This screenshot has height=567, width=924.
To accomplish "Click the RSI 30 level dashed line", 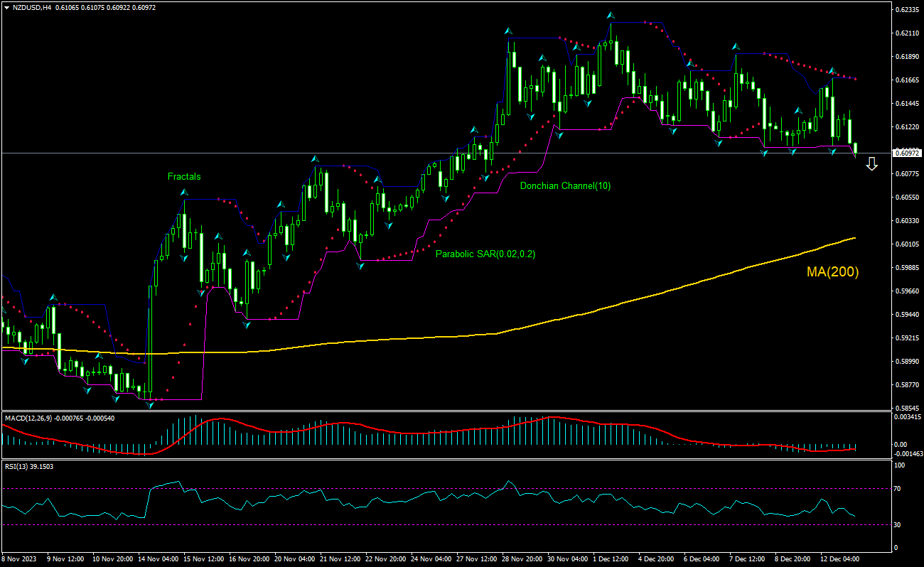I will [426, 524].
